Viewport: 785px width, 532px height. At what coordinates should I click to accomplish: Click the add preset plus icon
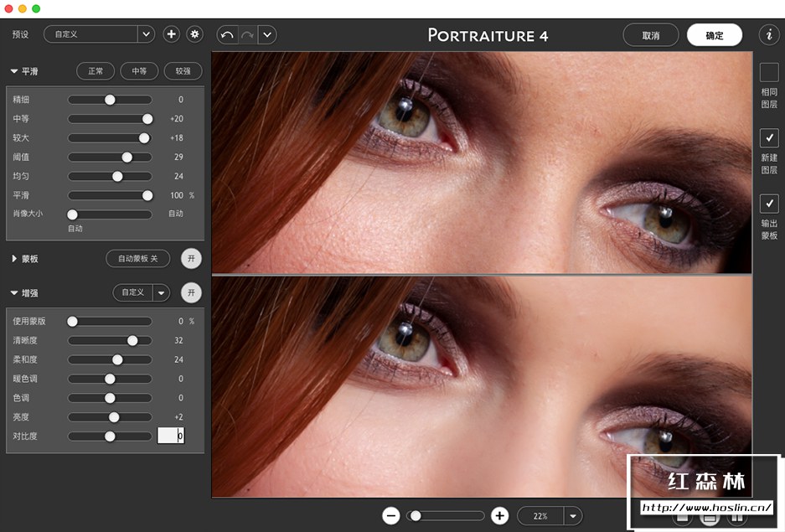pos(171,34)
